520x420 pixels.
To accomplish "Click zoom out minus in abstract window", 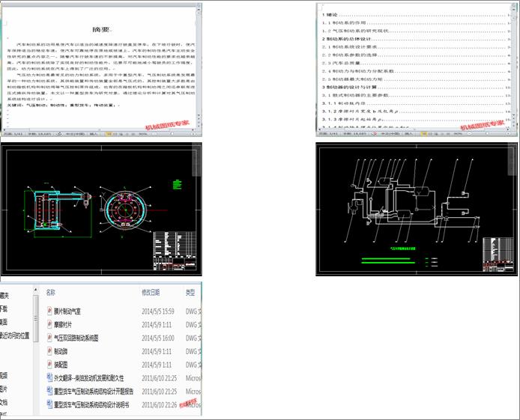I will [x=154, y=134].
